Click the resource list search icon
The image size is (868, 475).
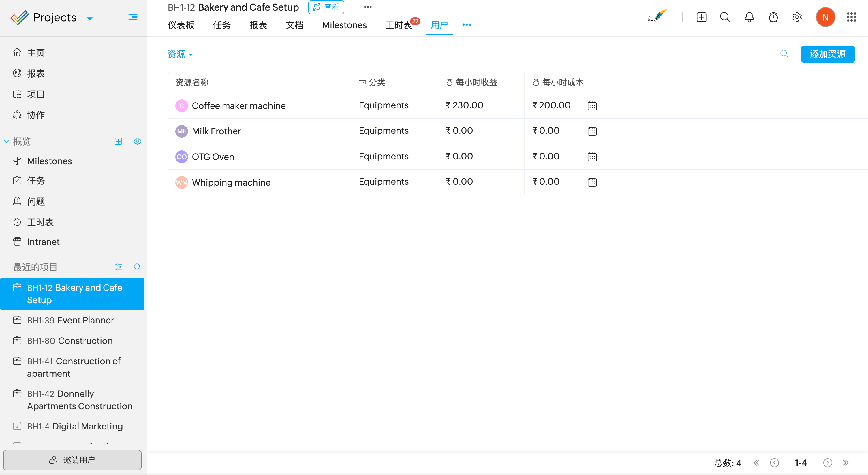click(x=784, y=54)
